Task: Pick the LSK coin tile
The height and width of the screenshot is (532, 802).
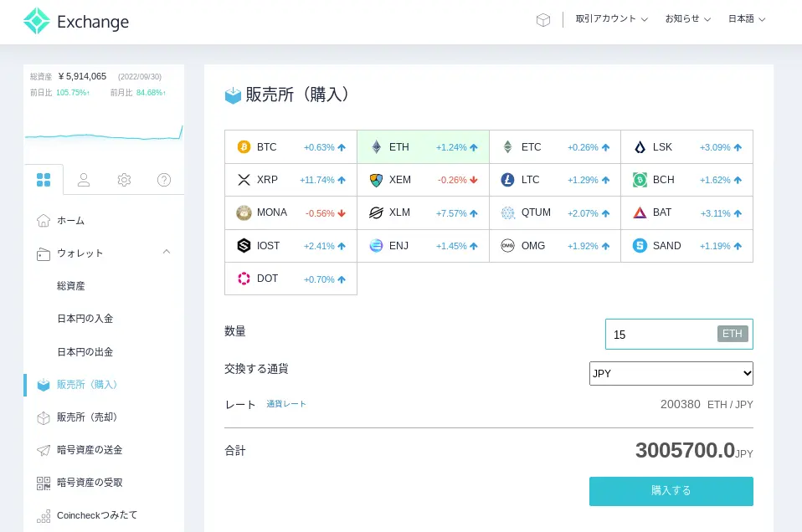Action: coord(687,147)
